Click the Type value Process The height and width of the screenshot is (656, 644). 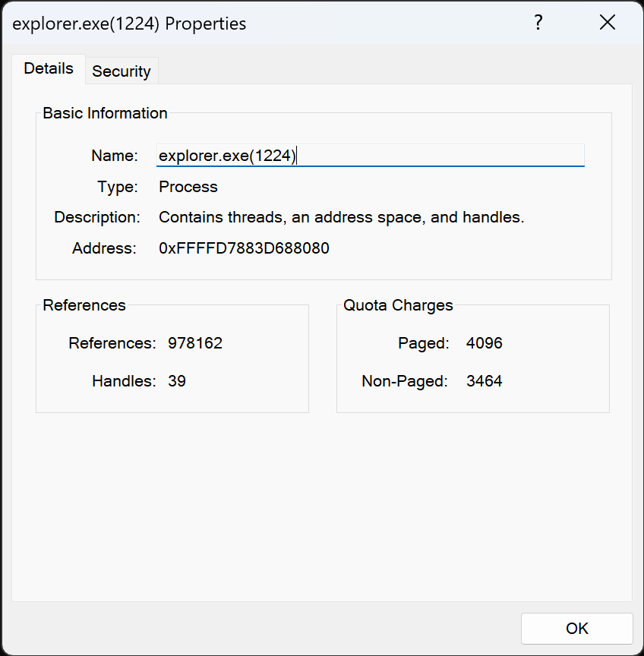click(188, 187)
